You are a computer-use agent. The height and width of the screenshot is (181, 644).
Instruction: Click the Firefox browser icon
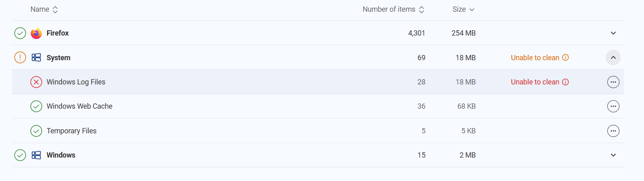[36, 33]
